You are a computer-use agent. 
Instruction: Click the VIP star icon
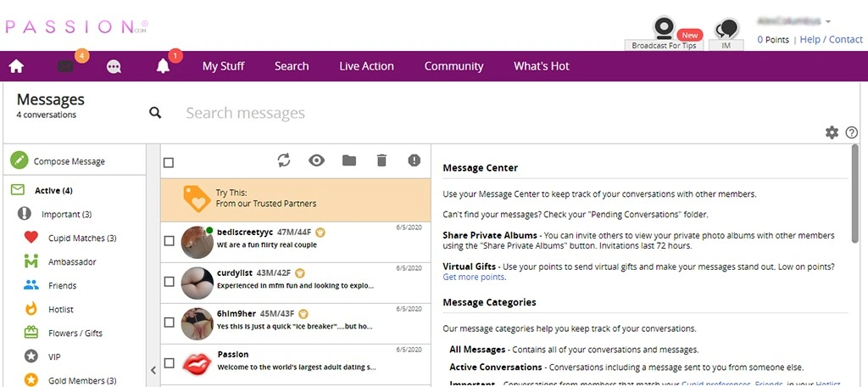[31, 356]
